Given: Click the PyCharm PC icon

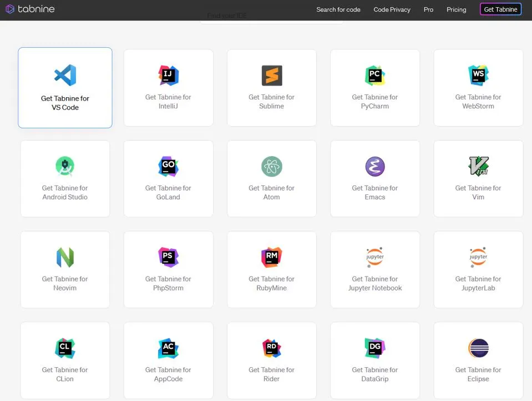Looking at the screenshot, I should coord(375,76).
